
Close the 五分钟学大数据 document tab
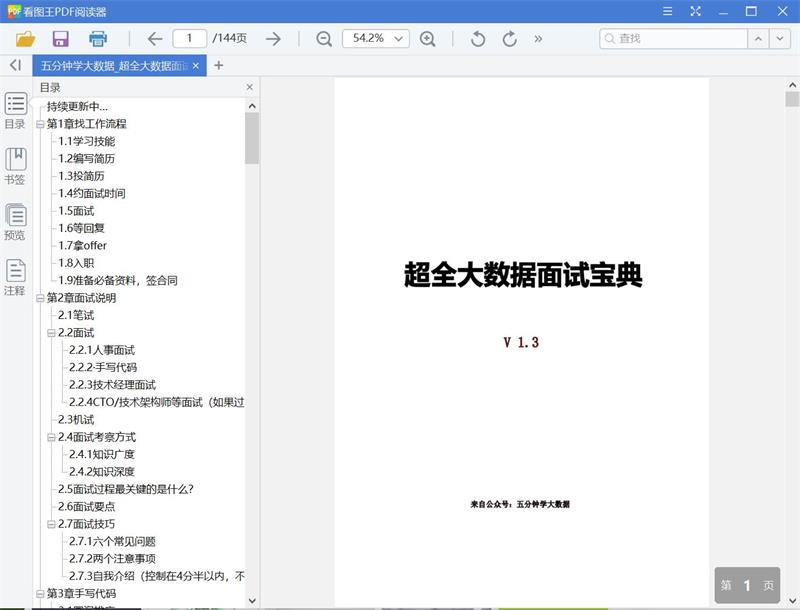pyautogui.click(x=196, y=66)
